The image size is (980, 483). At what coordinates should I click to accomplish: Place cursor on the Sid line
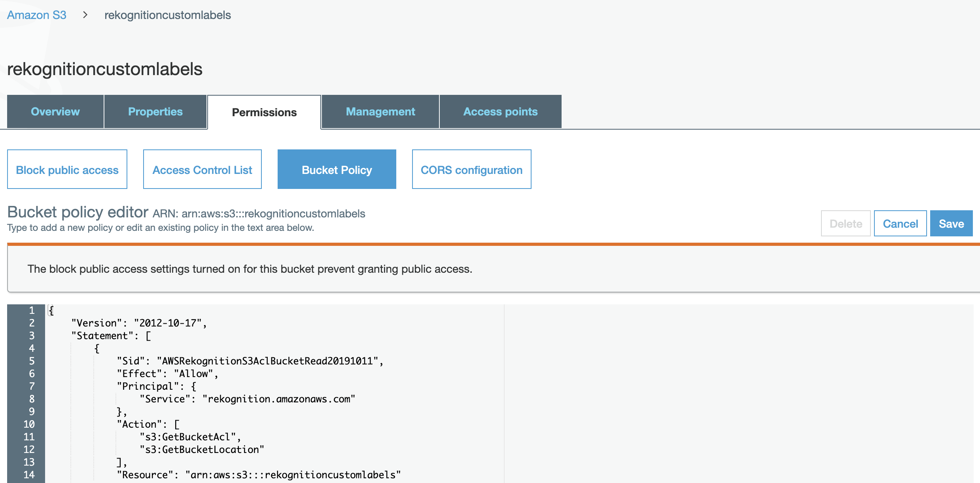(x=249, y=361)
